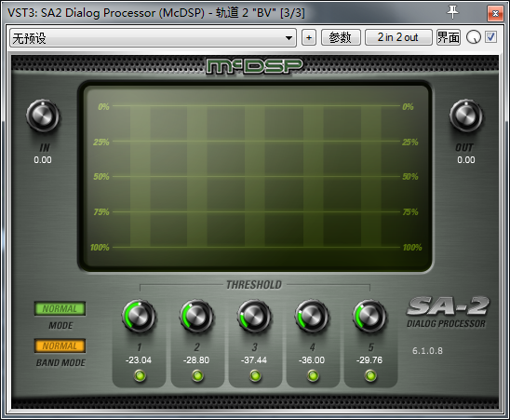Click the plus add preset button
Viewport: 510px width, 420px height.
pos(309,38)
